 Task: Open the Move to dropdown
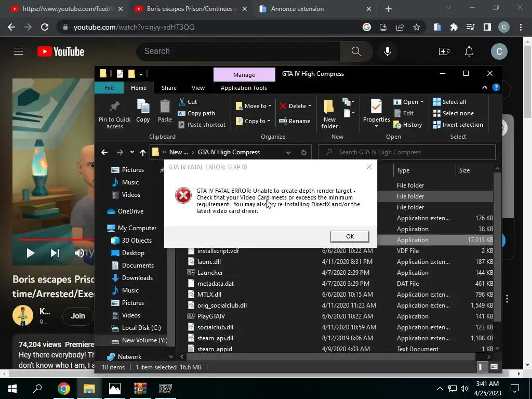254,106
